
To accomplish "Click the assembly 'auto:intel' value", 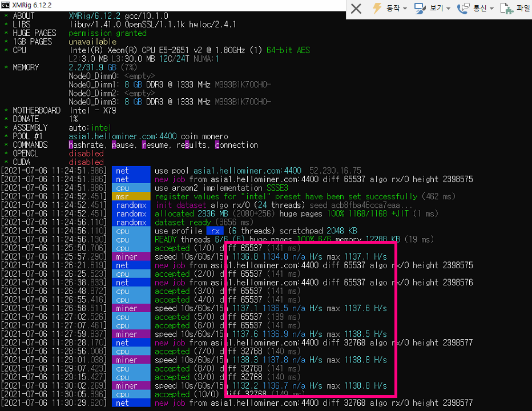I will [90, 128].
